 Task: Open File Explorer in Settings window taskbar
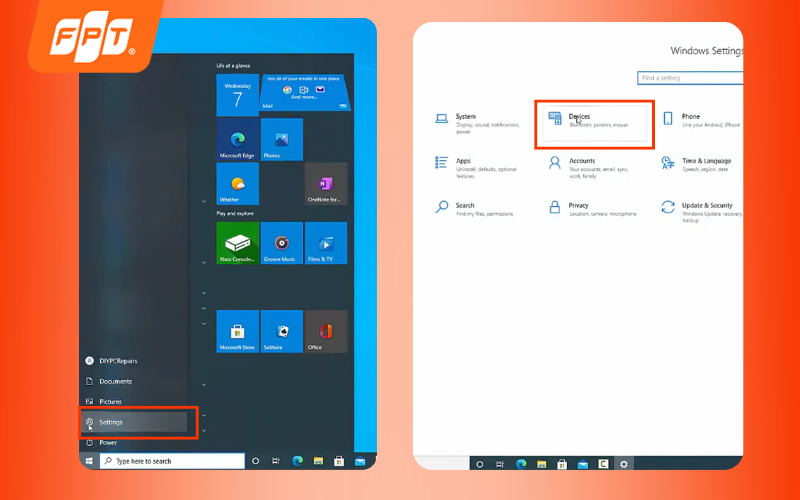point(541,464)
